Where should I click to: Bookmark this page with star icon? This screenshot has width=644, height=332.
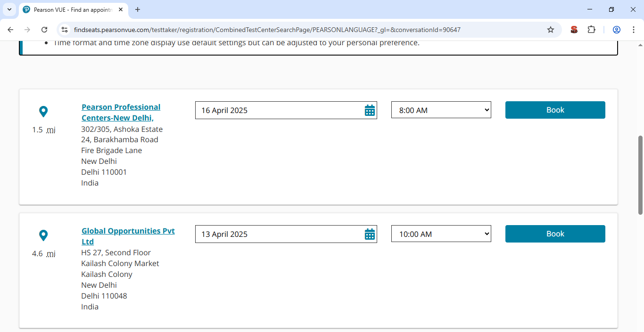(550, 30)
